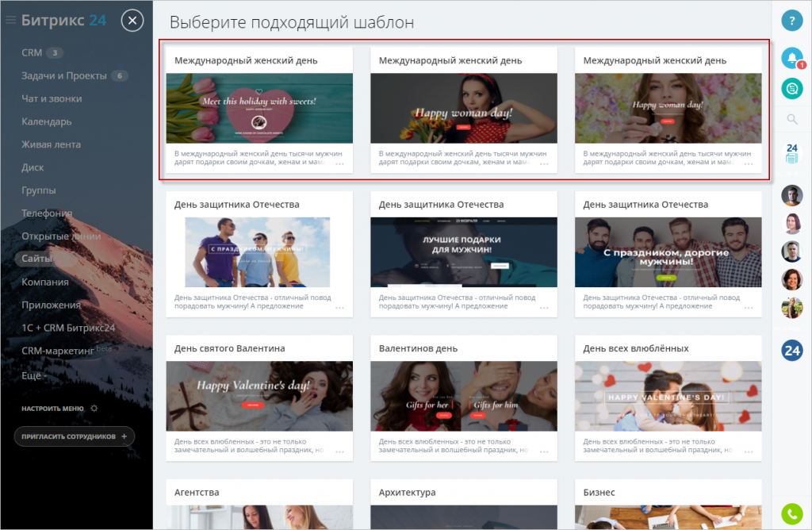This screenshot has width=812, height=530.
Task: Expand description dots on tulips women's day card
Action: pos(339,163)
